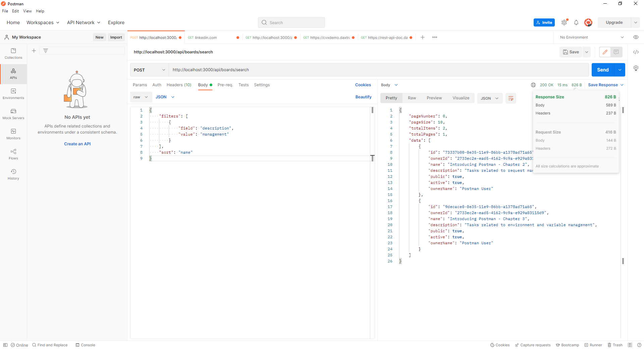This screenshot has width=644, height=349.
Task: Toggle two-pane view icon in status bar
Action: [x=630, y=345]
